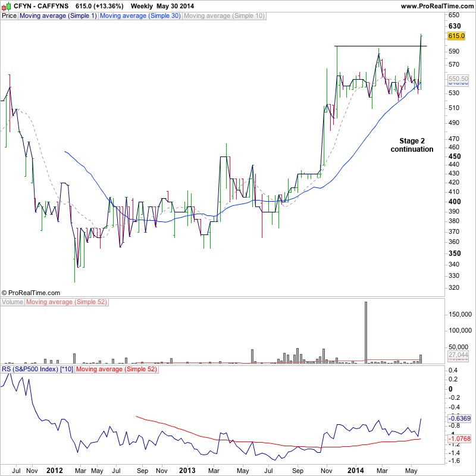Click the positive 0.4 RS axis label
The width and height of the screenshot is (476, 476).
tap(453, 370)
